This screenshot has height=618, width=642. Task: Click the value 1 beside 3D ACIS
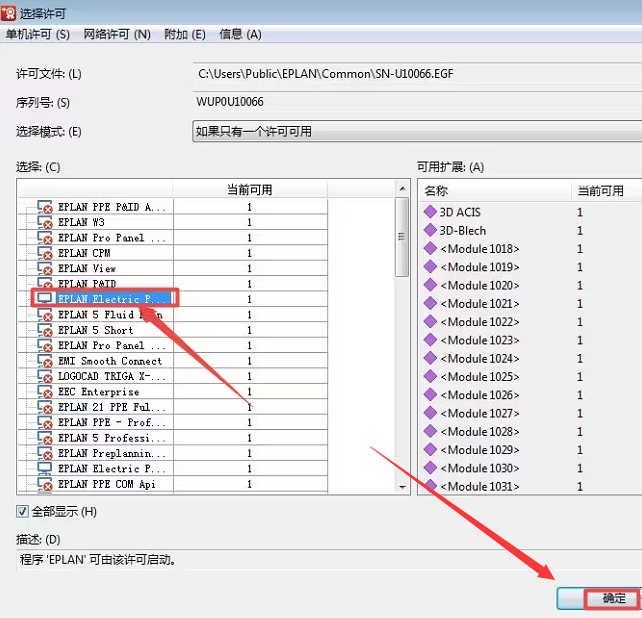(x=580, y=212)
